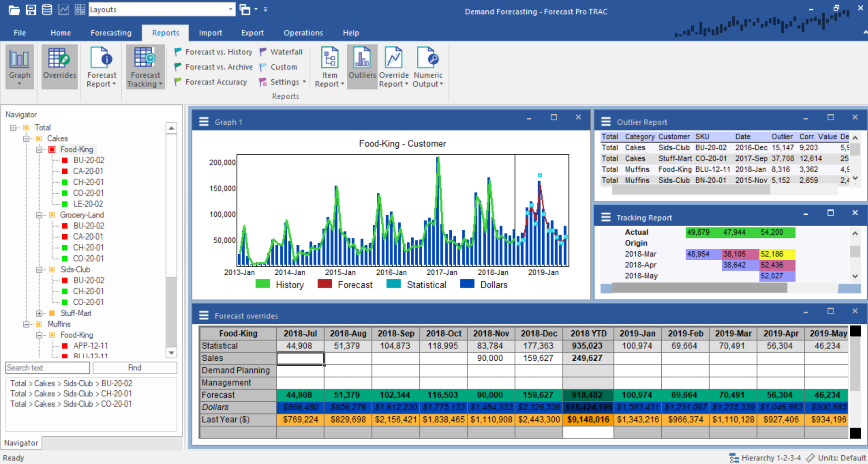Collapse the Sids-Club tree branch
Screen dimensions: 868x464
40,269
